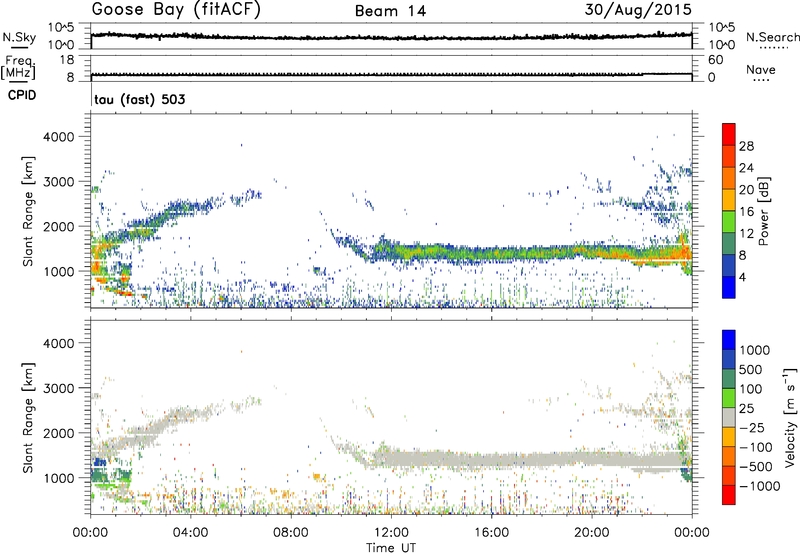Click the '3000' tick on the velocity panel range axis

point(59,388)
